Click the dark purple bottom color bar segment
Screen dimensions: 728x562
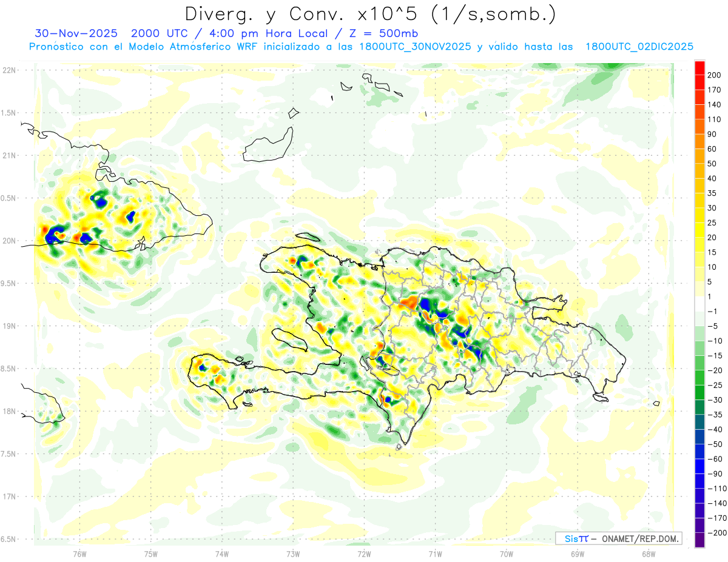(699, 540)
